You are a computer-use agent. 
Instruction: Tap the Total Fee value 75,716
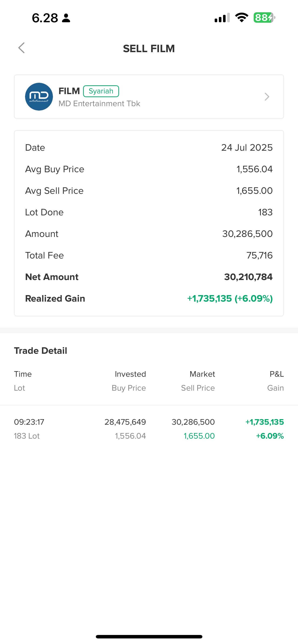pyautogui.click(x=259, y=255)
